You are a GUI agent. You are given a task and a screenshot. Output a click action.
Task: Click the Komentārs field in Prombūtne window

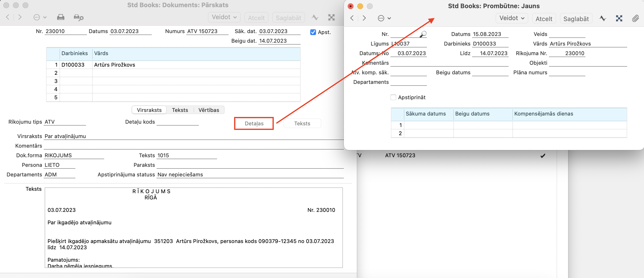coord(449,63)
